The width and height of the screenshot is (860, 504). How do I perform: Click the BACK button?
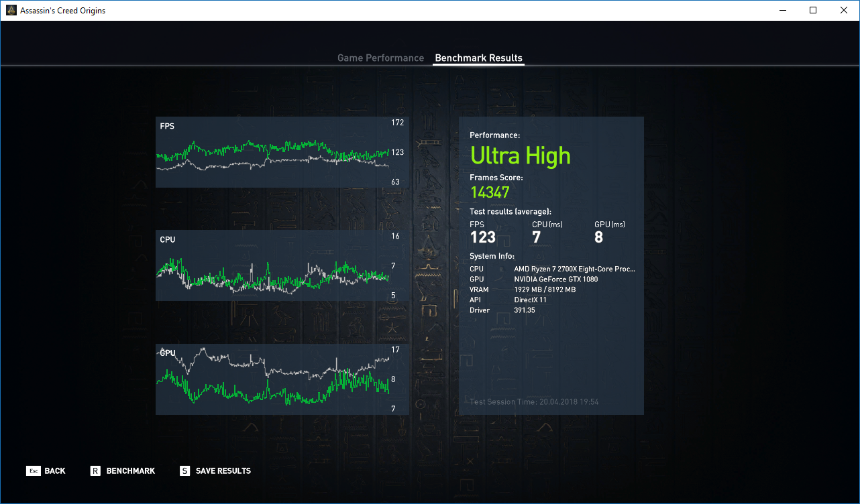tap(55, 471)
